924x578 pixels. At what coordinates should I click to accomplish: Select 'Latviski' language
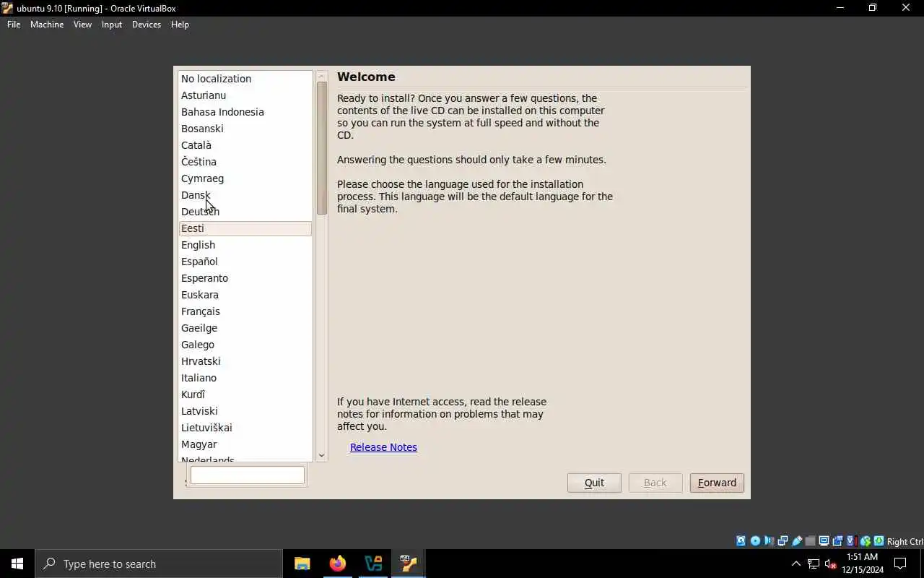[x=245, y=411]
